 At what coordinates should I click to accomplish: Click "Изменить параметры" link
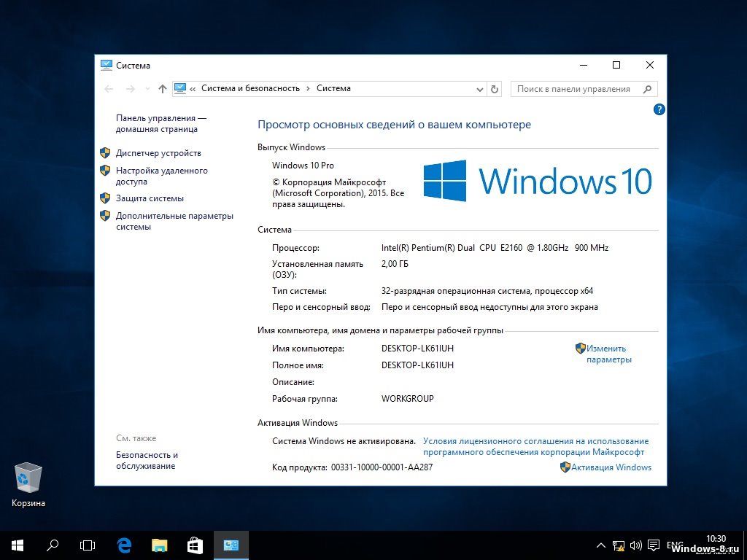(x=609, y=354)
